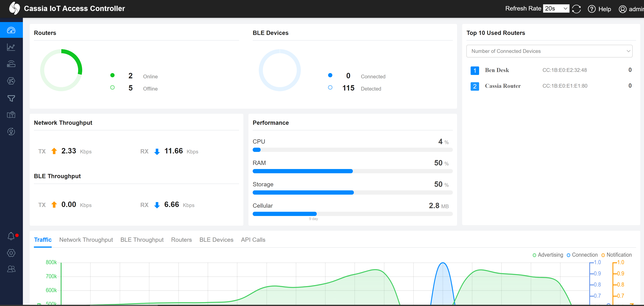Click the 11.66 Kbps RX value
Image resolution: width=644 pixels, height=306 pixels.
(174, 151)
